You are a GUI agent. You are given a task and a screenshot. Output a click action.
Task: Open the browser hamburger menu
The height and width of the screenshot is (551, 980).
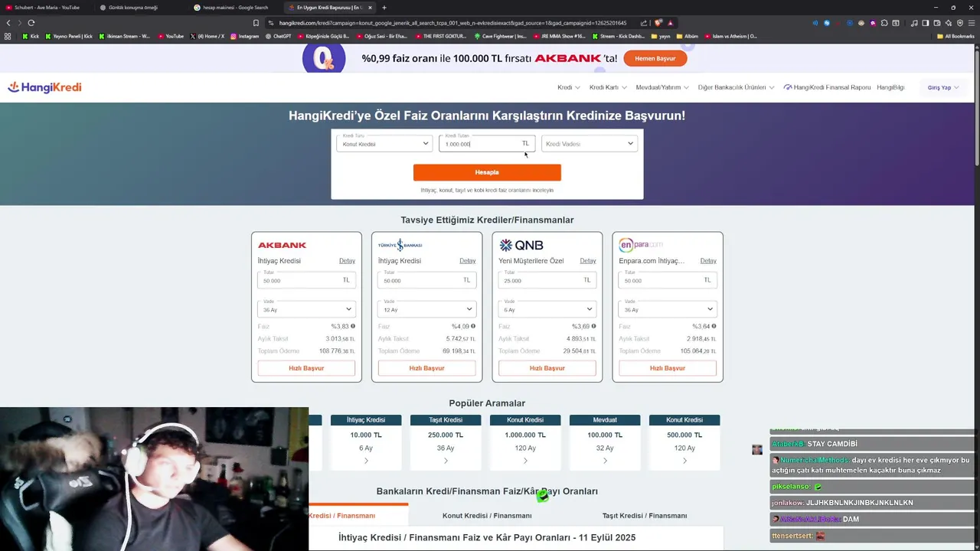(972, 23)
